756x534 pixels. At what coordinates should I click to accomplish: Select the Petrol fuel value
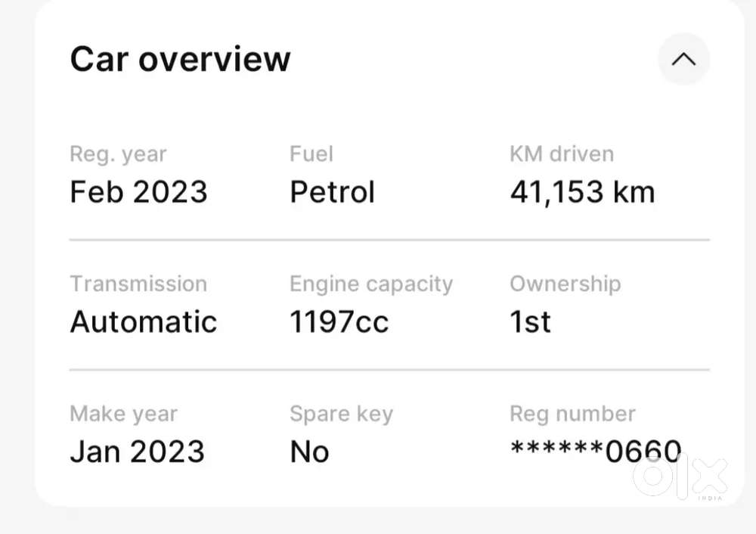pyautogui.click(x=332, y=191)
